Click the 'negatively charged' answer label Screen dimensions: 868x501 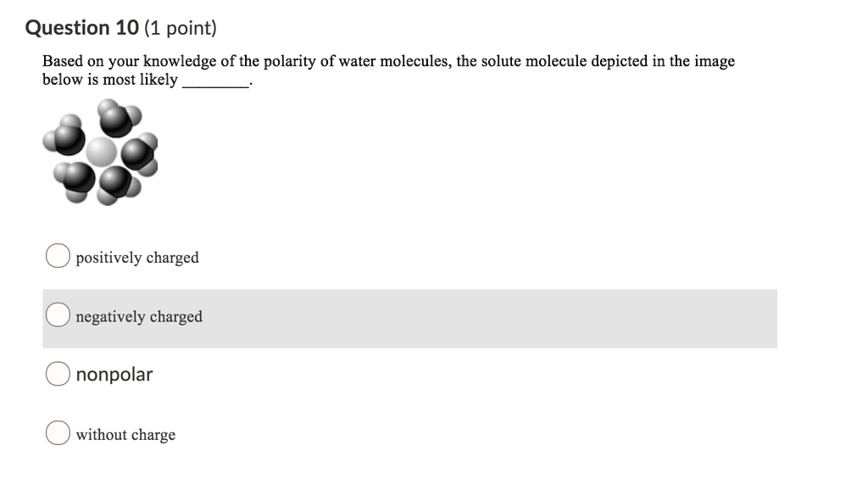coord(139,316)
